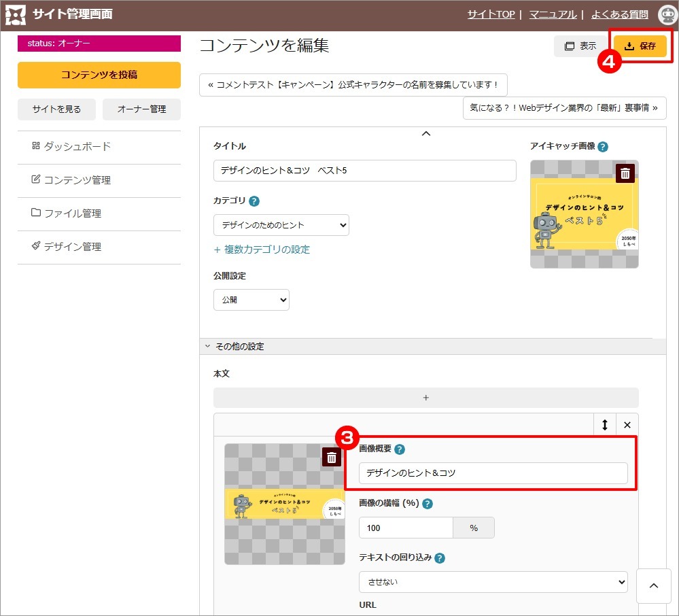Open the マニュアル link in header
Viewport: 679px width, 616px height.
pos(553,14)
